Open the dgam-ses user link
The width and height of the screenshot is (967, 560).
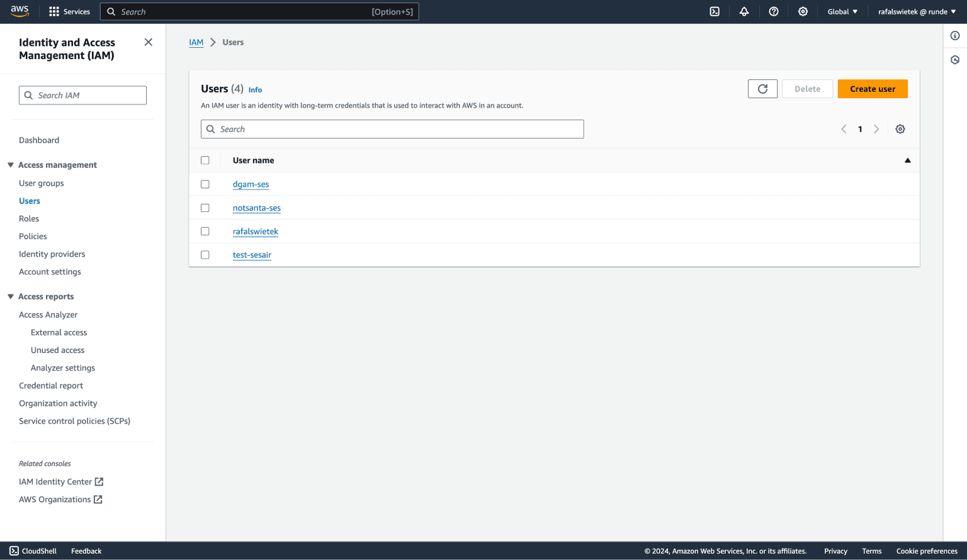coord(251,184)
